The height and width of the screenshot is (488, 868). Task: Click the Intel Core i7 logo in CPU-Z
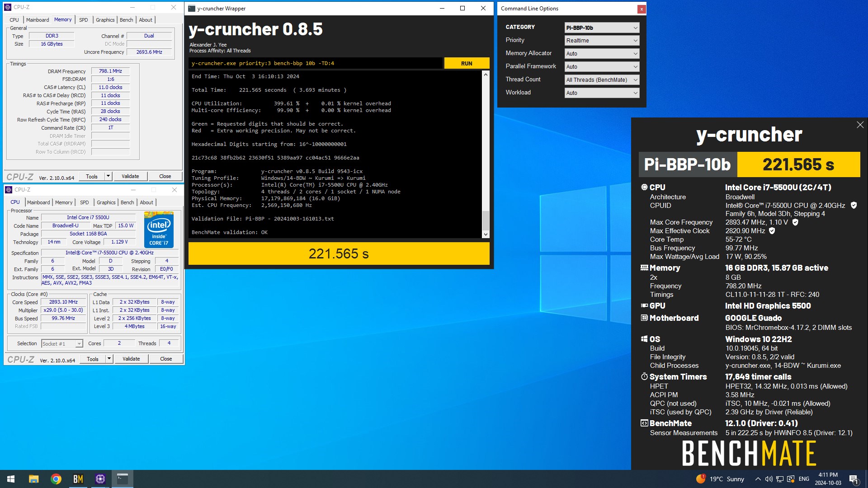click(159, 230)
